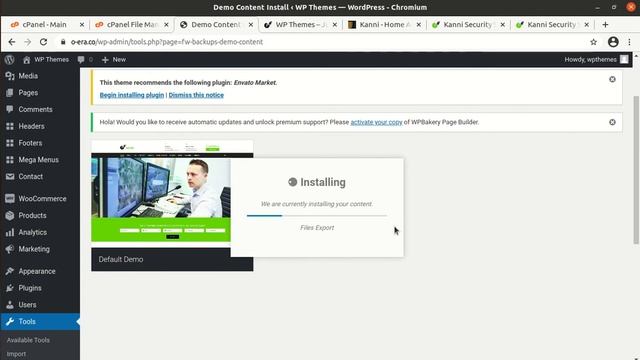Viewport: 640px width, 360px height.
Task: Switch to the cPanel - Main tab
Action: click(44, 25)
